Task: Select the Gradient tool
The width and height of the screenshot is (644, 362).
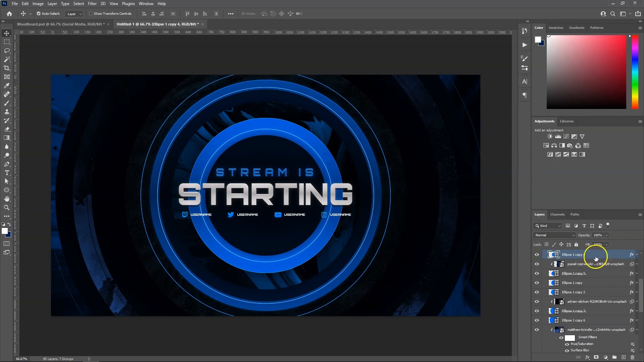Action: click(7, 138)
